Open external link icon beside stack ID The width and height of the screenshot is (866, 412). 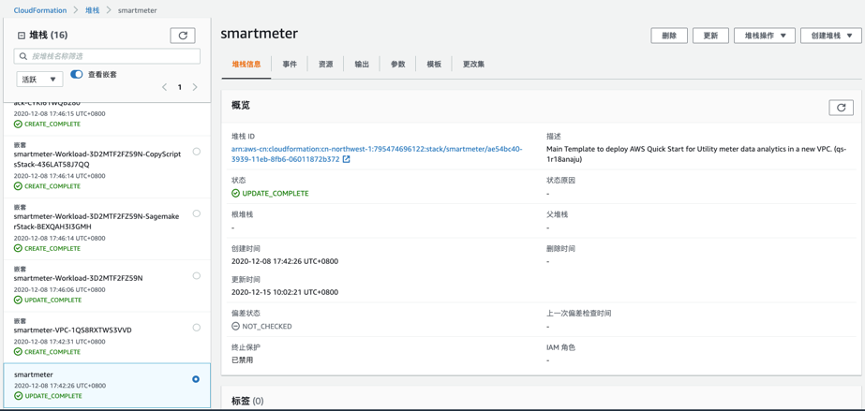tap(346, 159)
